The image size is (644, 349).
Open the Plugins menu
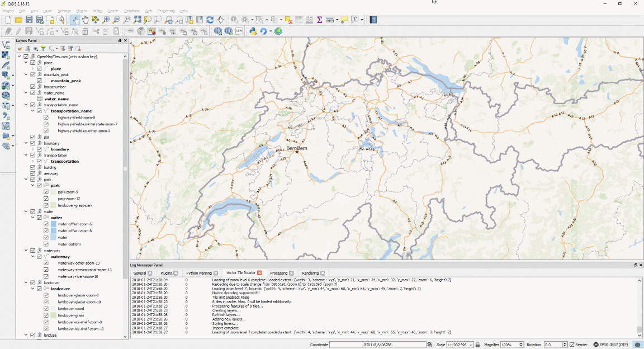(81, 11)
